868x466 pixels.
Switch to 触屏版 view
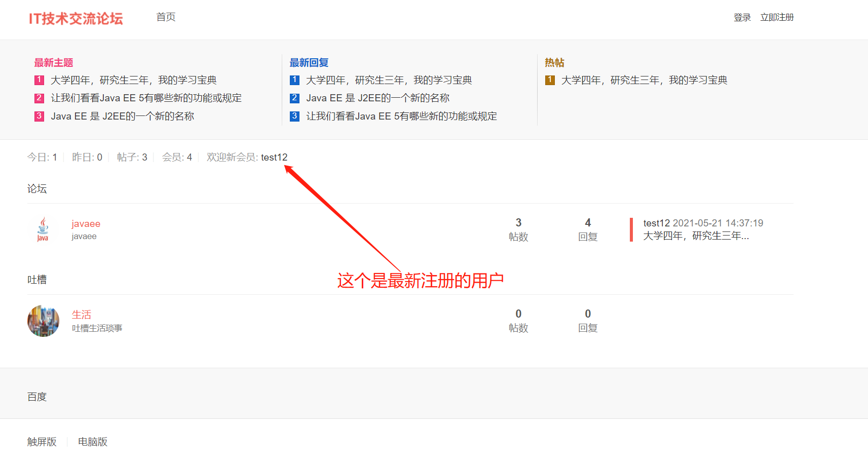click(x=42, y=442)
